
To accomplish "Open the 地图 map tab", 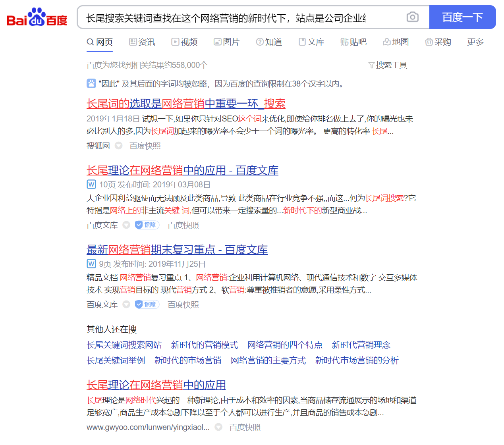I will 396,42.
